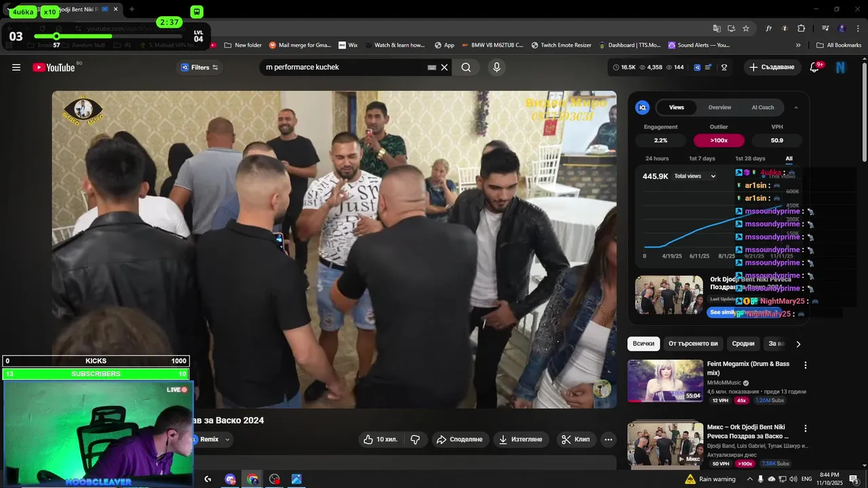Image resolution: width=868 pixels, height=488 pixels.
Task: Click the vidIQ trophy icon in the header
Action: [x=724, y=67]
